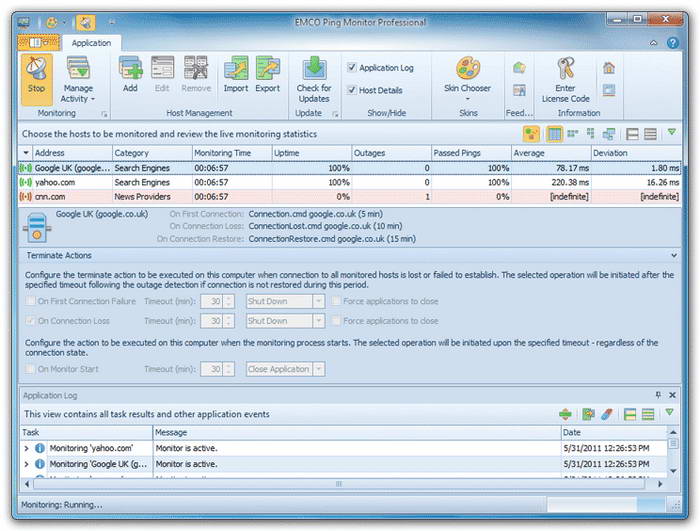The image size is (700, 531).
Task: Expand the Monitoring 'yahoo.com' log entry
Action: 26,448
